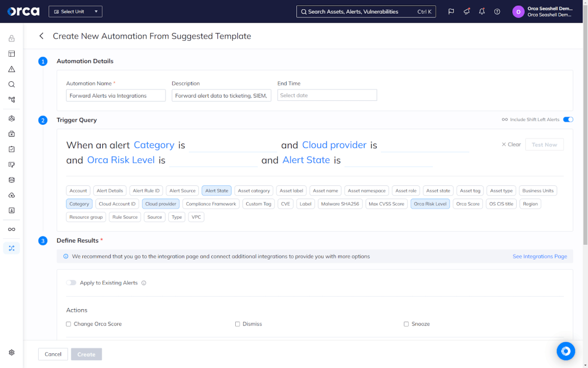
Task: Open the hexagon gear sidebar icon
Action: coord(11,119)
